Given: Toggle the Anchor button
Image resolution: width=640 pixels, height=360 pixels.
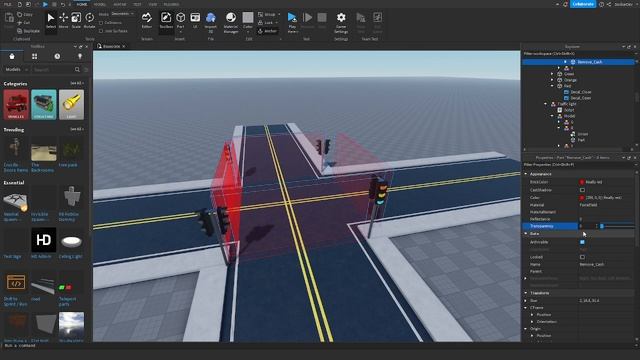Looking at the screenshot, I should coord(268,31).
